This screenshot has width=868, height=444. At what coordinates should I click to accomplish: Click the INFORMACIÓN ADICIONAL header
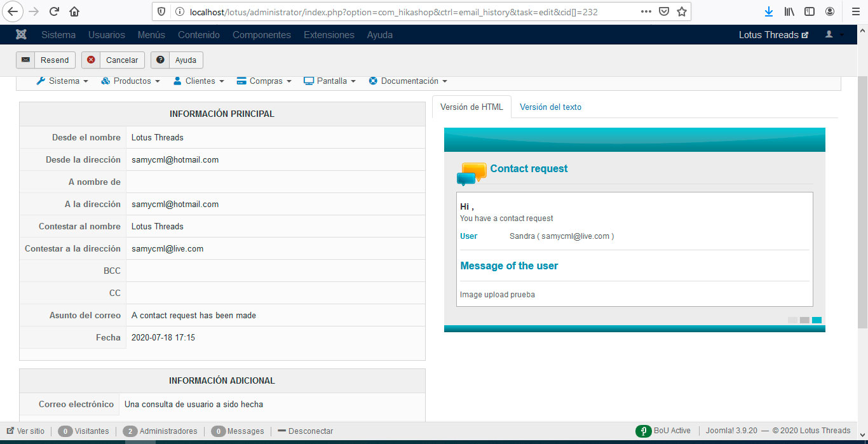coord(222,380)
